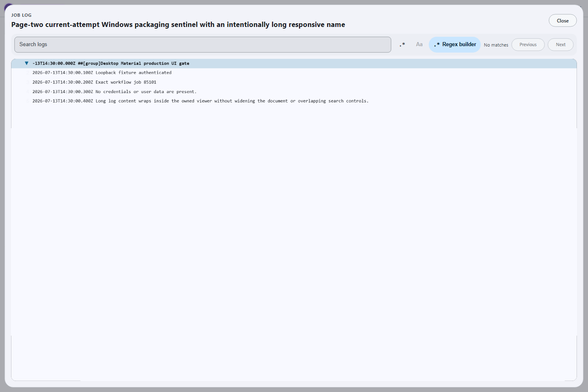This screenshot has width=588, height=392.
Task: Go to the Previous match
Action: click(528, 45)
